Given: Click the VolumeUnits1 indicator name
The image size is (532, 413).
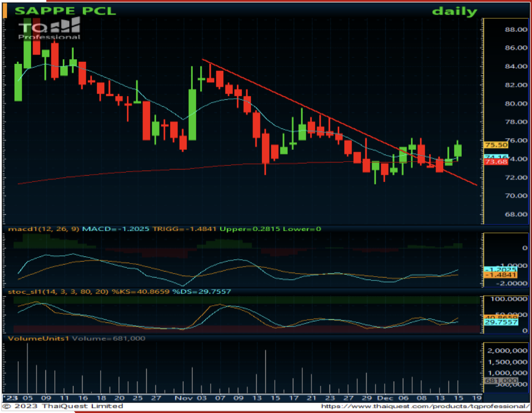Looking at the screenshot, I should pos(39,339).
